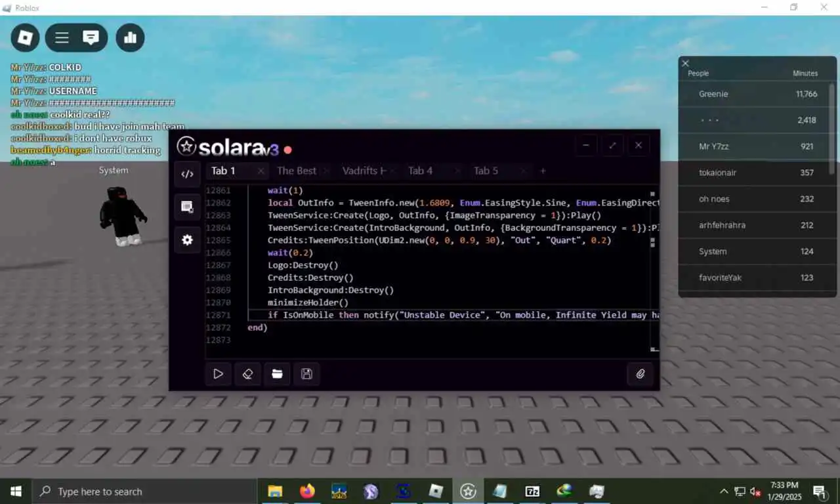Show hidden system tray icons
The image size is (840, 504).
pos(724,491)
